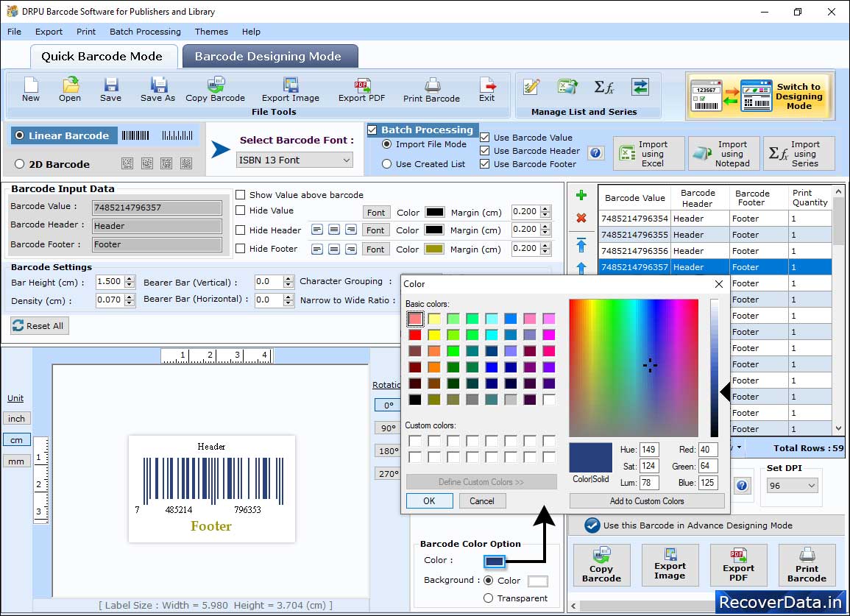Select inch unit button
Image resolution: width=850 pixels, height=616 pixels.
point(16,419)
